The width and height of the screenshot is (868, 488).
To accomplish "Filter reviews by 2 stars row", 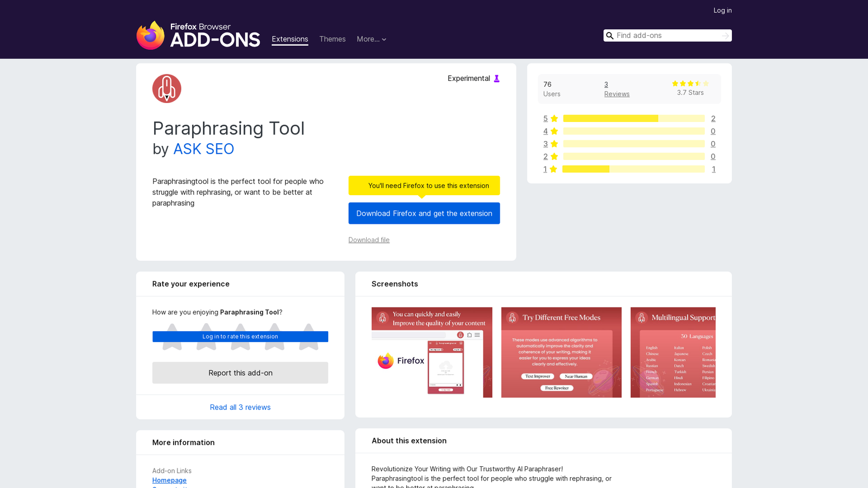I will click(x=629, y=156).
